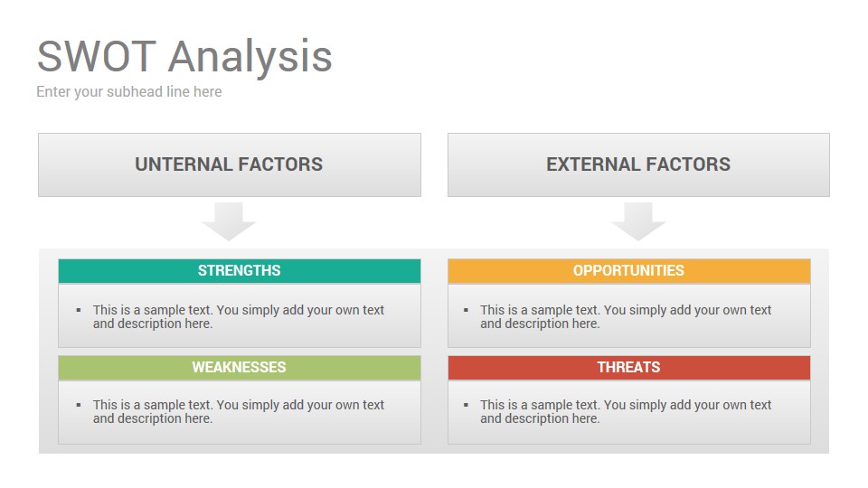Click the teal STRENGTHS header
This screenshot has height=488, width=868.
239,270
